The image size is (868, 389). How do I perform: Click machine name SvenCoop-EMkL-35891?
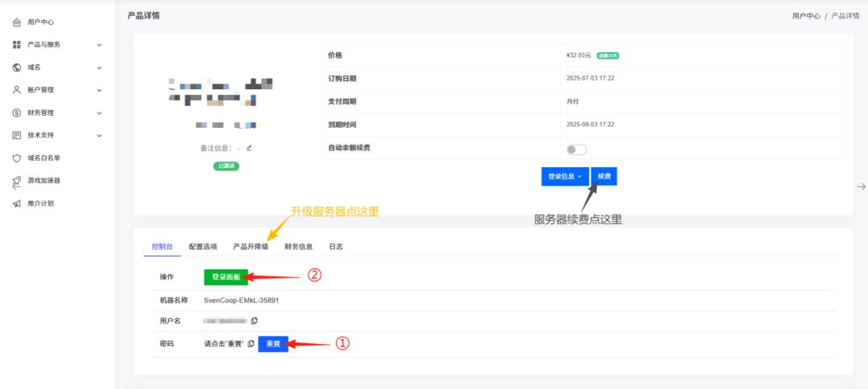coord(241,300)
